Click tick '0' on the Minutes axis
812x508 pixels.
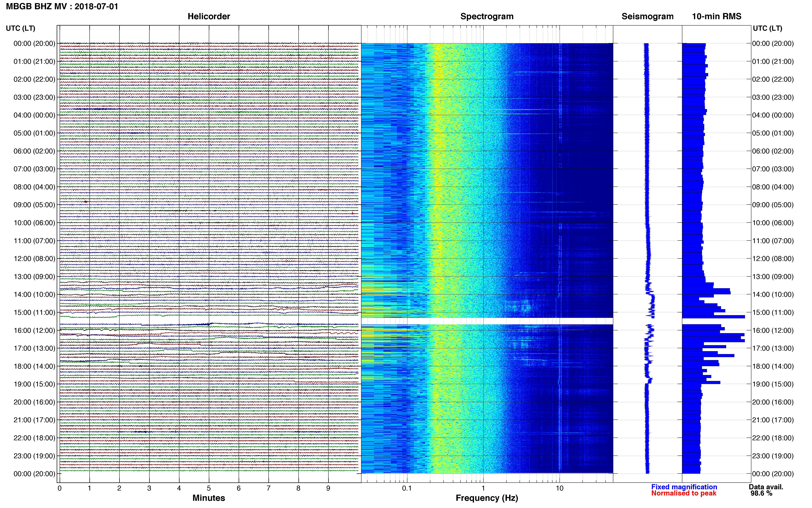(59, 488)
